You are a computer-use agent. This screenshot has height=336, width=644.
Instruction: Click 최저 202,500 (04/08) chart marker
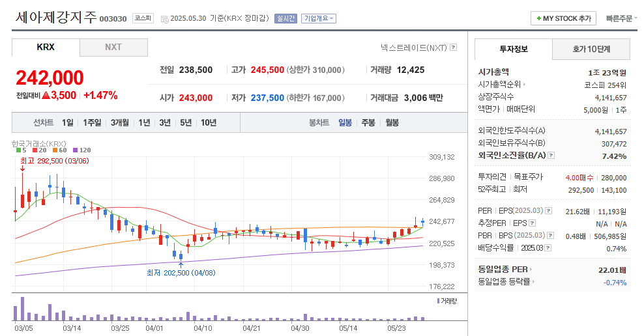181,273
